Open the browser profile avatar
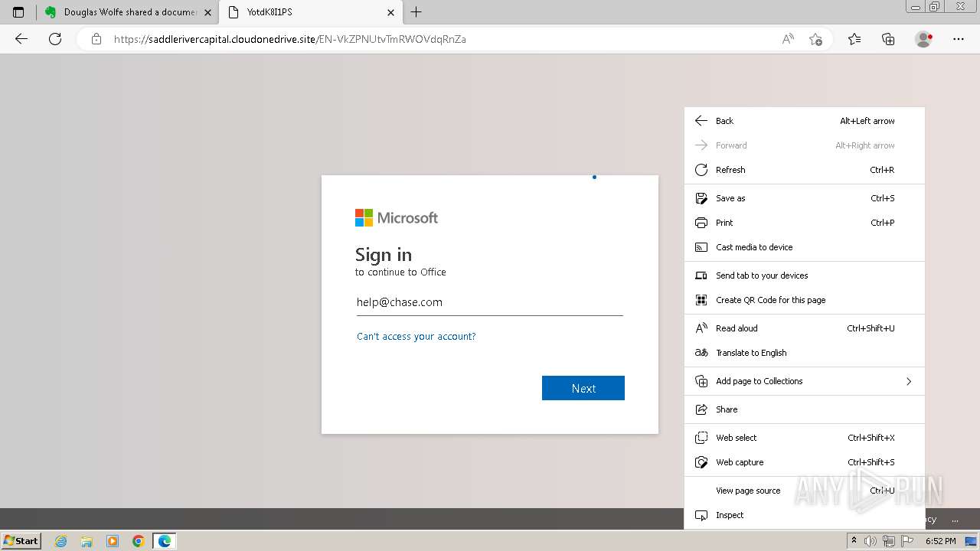 [924, 39]
